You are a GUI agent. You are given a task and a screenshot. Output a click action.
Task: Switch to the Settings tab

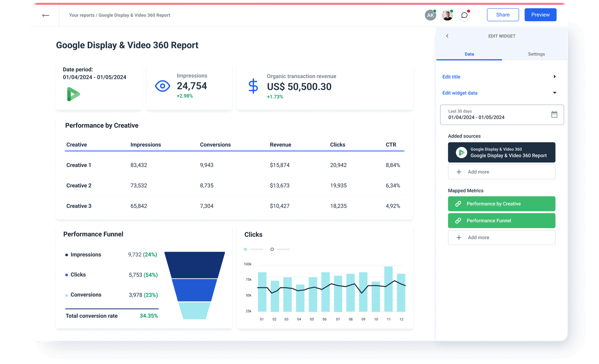pyautogui.click(x=536, y=54)
